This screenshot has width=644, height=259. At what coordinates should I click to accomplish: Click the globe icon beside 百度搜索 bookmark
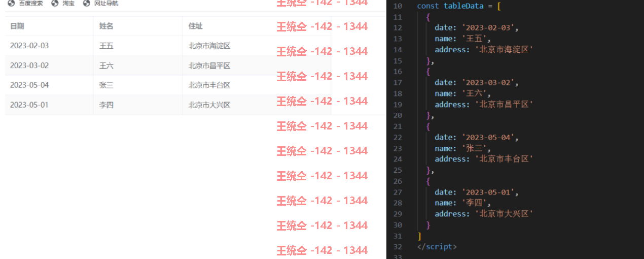[x=11, y=4]
